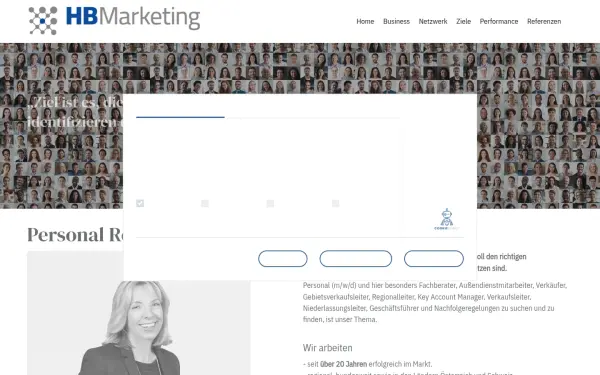Toggle the checked first cookie checkbox
The image size is (600, 375).
tap(140, 203)
